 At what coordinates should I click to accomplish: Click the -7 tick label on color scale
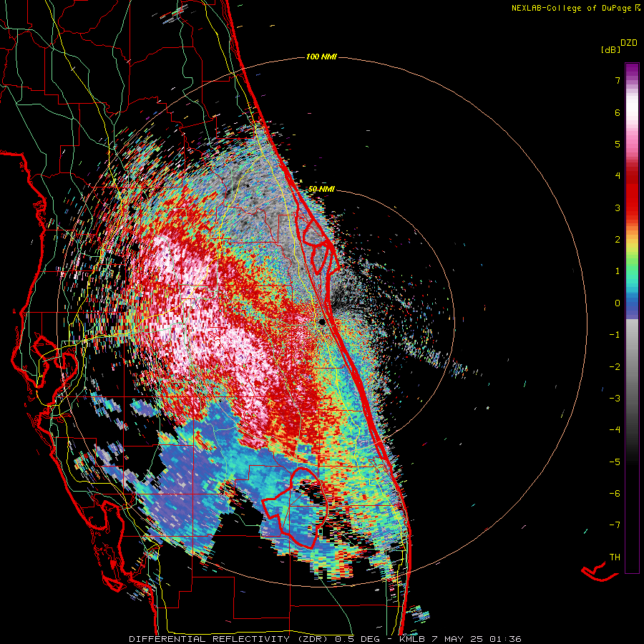(x=615, y=525)
